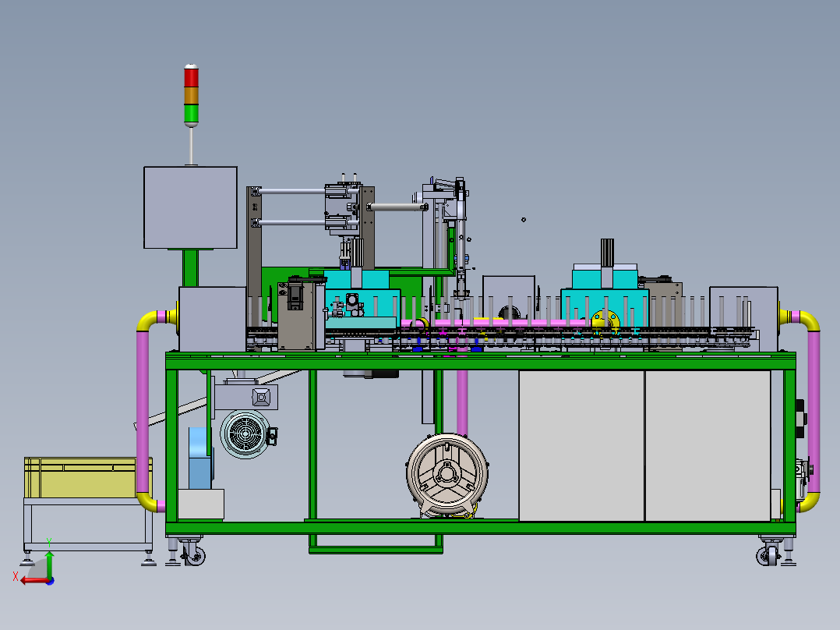Select the left caster wheel
This screenshot has height=630, width=840.
click(x=194, y=555)
